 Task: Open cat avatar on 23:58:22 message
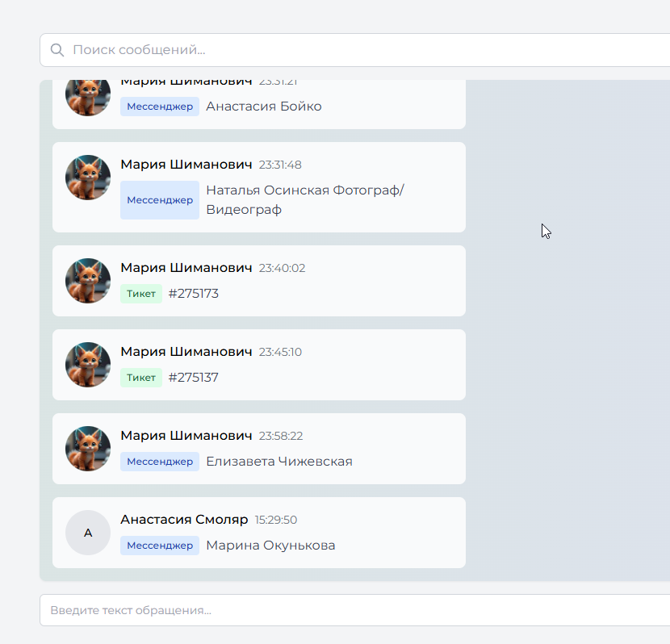pos(88,449)
